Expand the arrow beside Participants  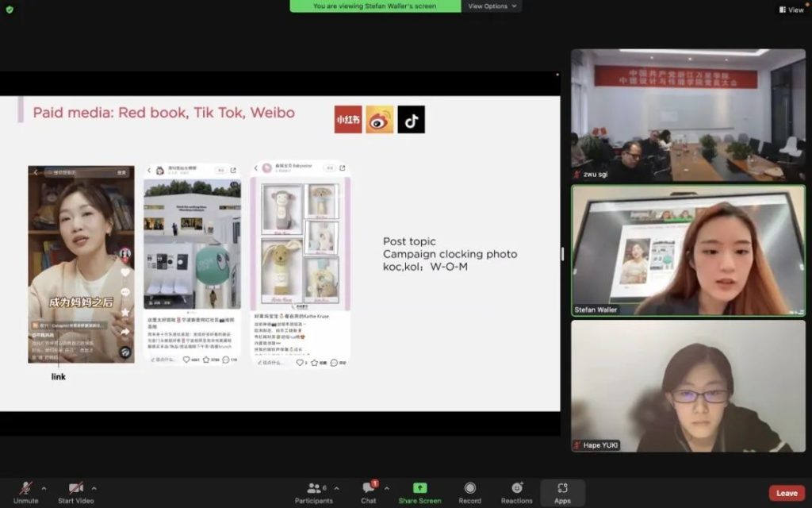point(336,488)
